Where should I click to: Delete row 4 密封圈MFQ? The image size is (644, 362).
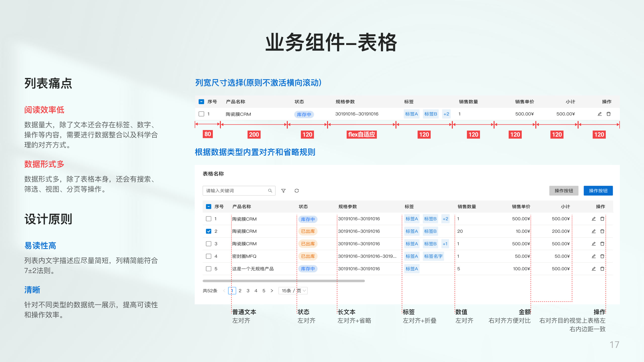[602, 256]
